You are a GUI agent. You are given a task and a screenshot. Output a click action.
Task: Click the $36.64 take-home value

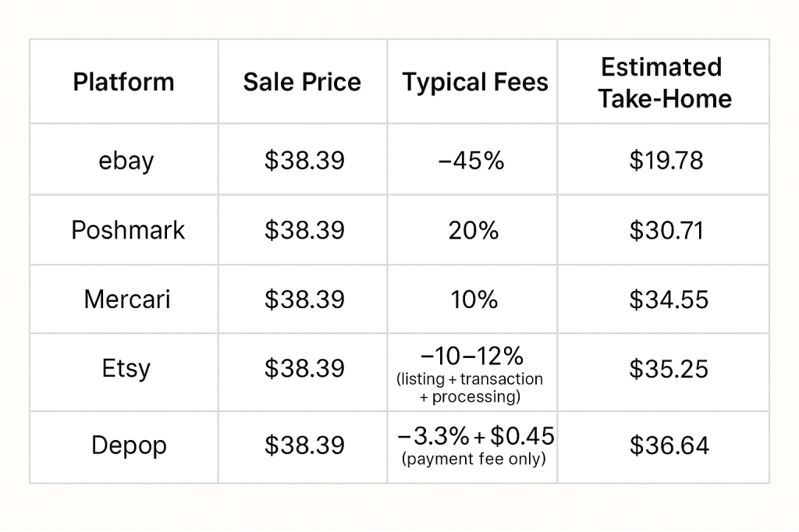[x=669, y=445]
